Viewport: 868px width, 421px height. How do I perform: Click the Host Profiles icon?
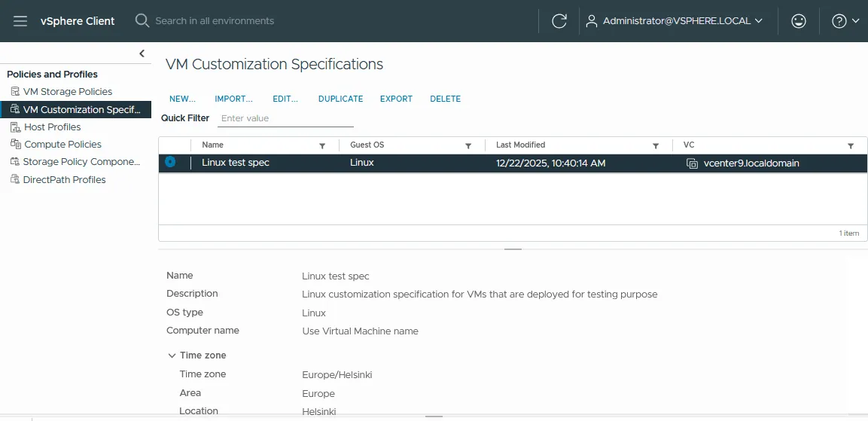(15, 127)
